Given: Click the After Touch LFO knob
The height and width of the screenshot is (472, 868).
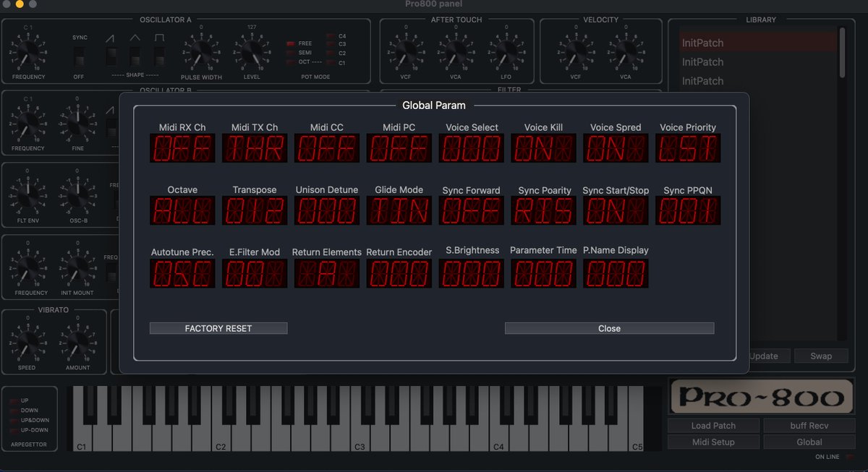Looking at the screenshot, I should [506, 51].
